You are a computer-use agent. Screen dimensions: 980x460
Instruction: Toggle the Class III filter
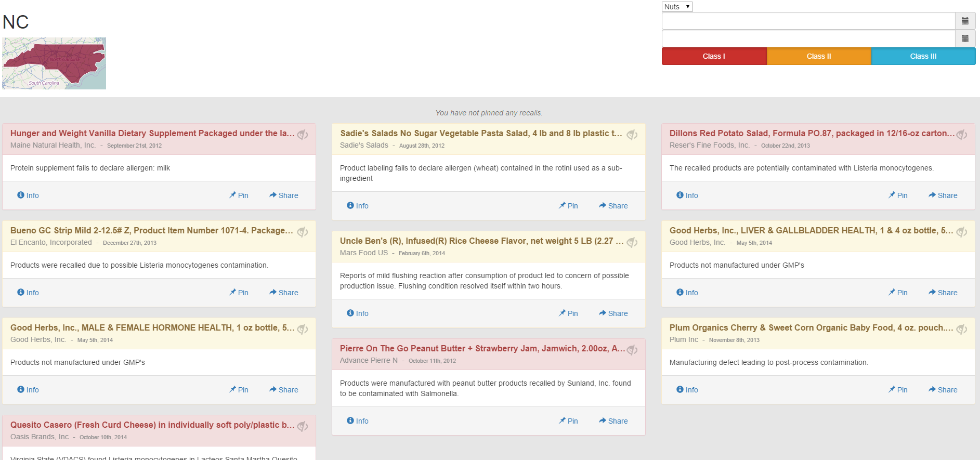click(923, 56)
